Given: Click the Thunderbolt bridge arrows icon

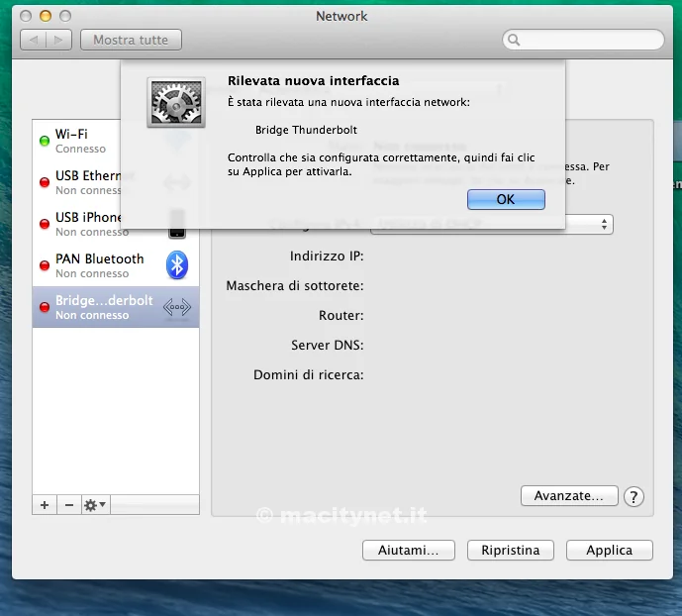Looking at the screenshot, I should pos(177,307).
